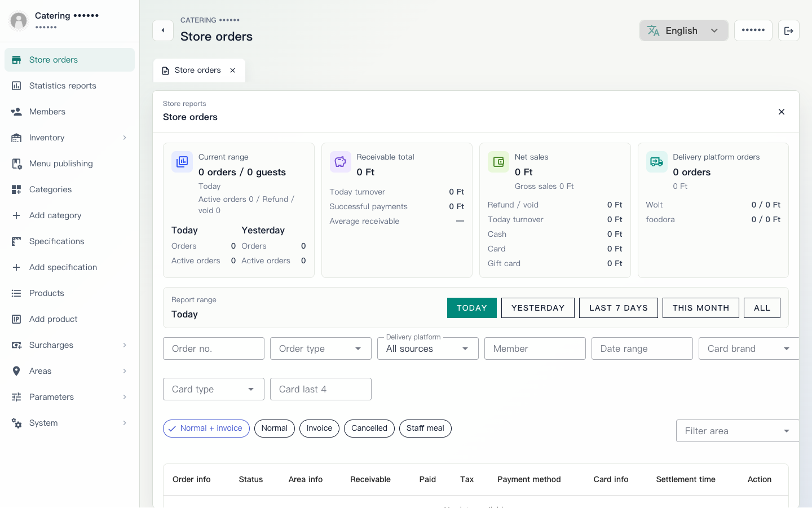Click the Areas location pin icon
The height and width of the screenshot is (521, 812).
[x=16, y=371]
